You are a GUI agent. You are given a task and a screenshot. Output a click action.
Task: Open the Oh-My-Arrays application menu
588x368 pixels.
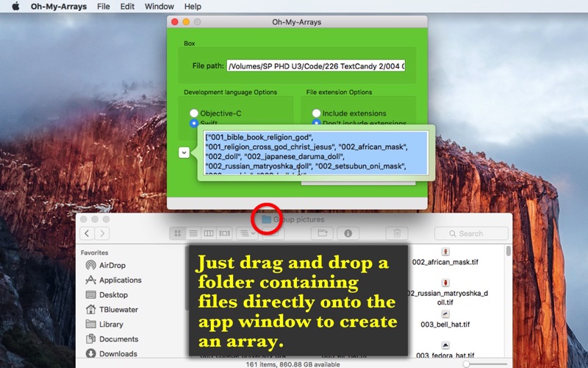(59, 7)
